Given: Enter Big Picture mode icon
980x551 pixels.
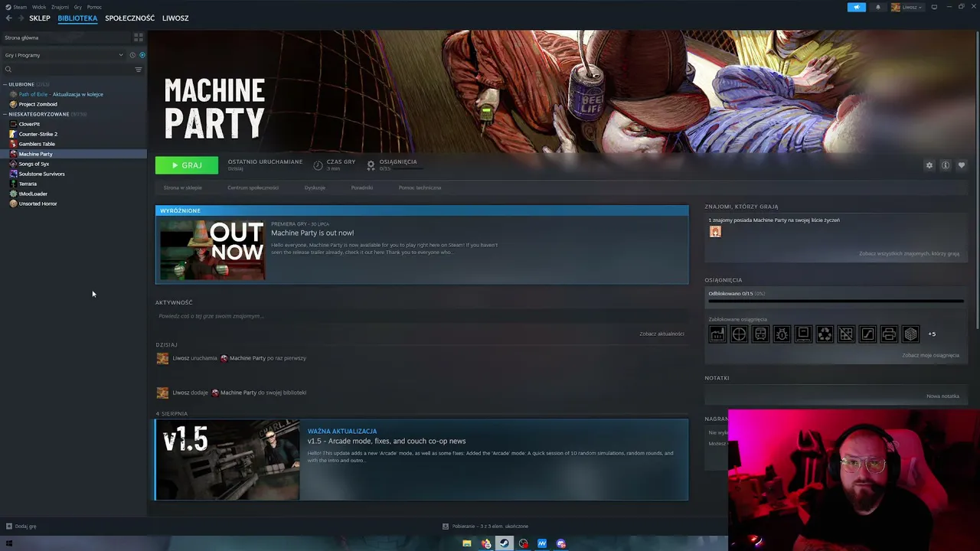Looking at the screenshot, I should click(x=934, y=7).
